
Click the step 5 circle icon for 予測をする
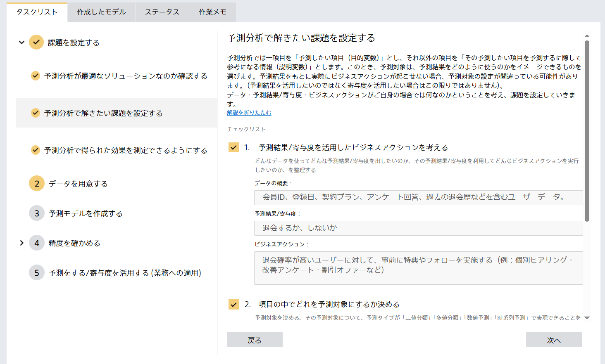37,273
